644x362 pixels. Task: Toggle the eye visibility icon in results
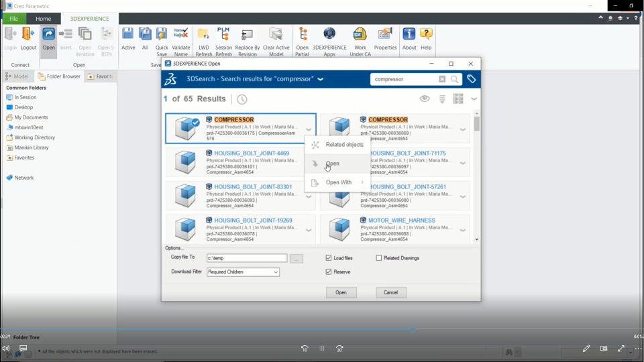click(424, 99)
